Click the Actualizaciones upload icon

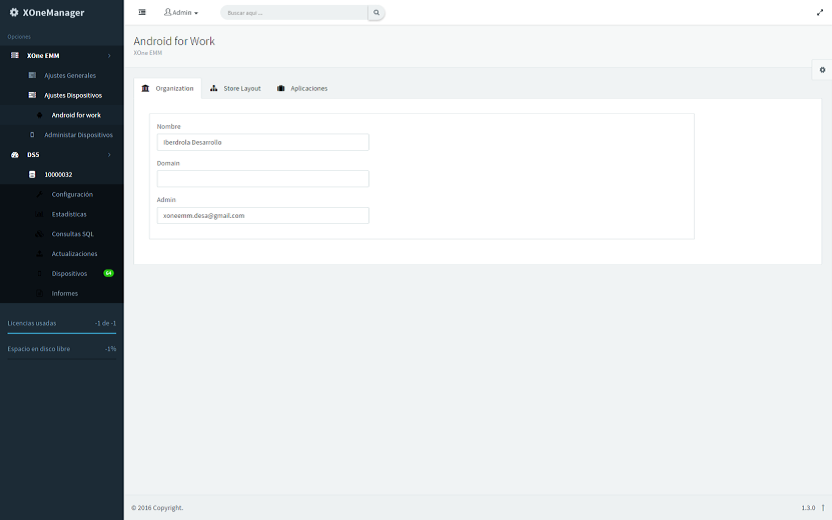point(39,254)
